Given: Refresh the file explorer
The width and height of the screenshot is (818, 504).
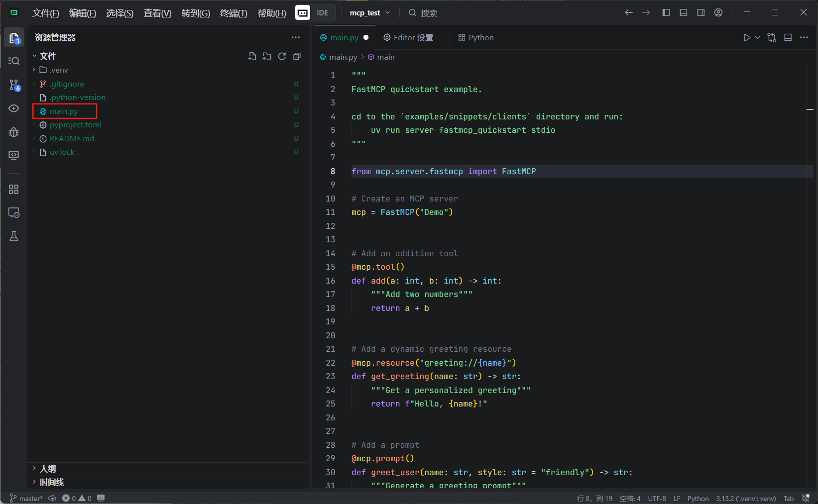Looking at the screenshot, I should [x=282, y=57].
